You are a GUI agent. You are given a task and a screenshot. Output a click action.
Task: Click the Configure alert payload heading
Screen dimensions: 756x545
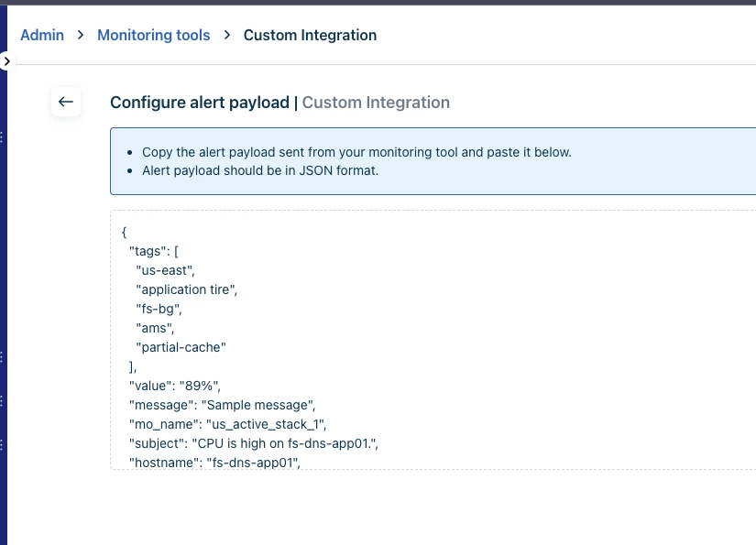(x=200, y=103)
